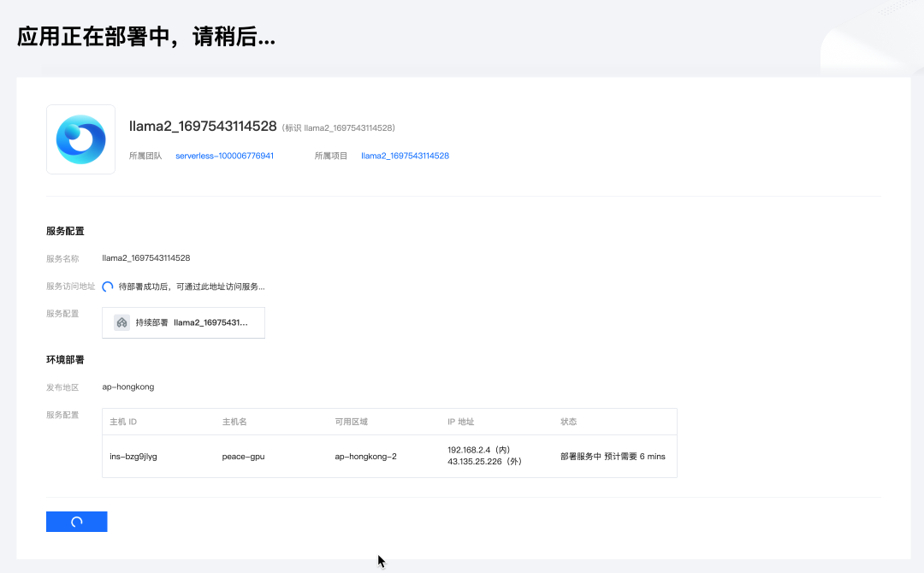Screen dimensions: 924x573
Task: Click the blue loading button at the bottom
Action: [x=77, y=522]
